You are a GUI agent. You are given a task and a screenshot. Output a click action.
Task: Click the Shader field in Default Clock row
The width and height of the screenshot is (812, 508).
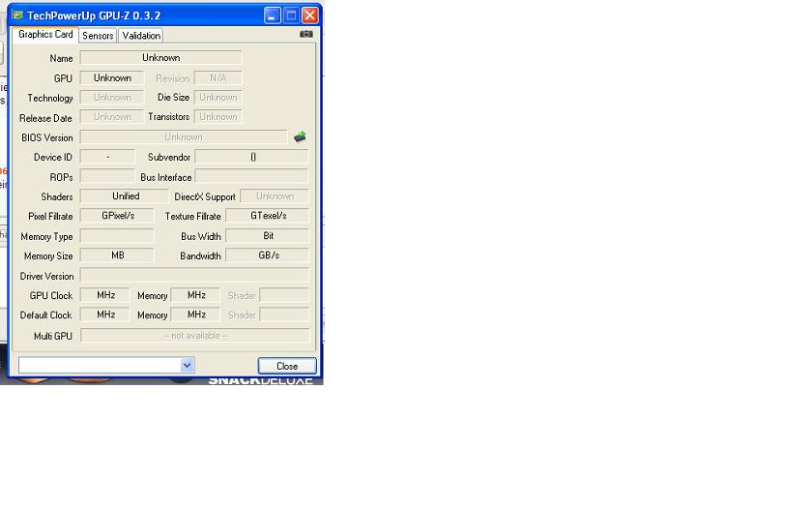point(284,314)
